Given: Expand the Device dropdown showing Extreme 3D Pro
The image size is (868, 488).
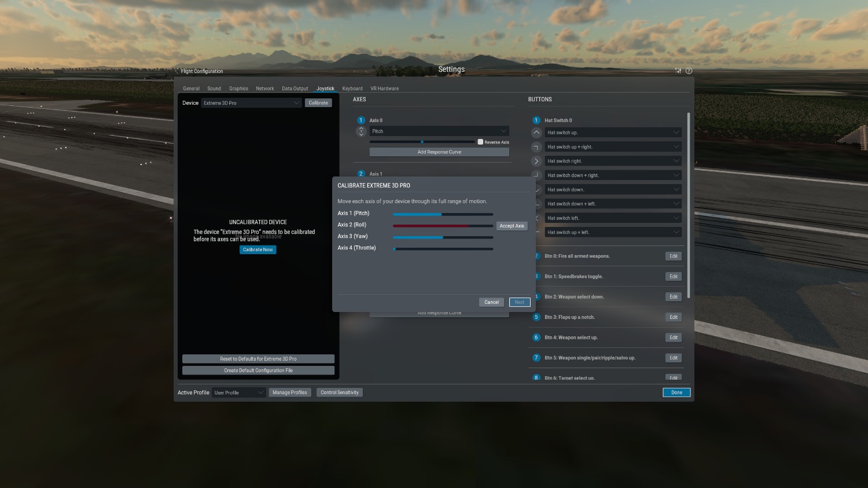Looking at the screenshot, I should pyautogui.click(x=251, y=103).
